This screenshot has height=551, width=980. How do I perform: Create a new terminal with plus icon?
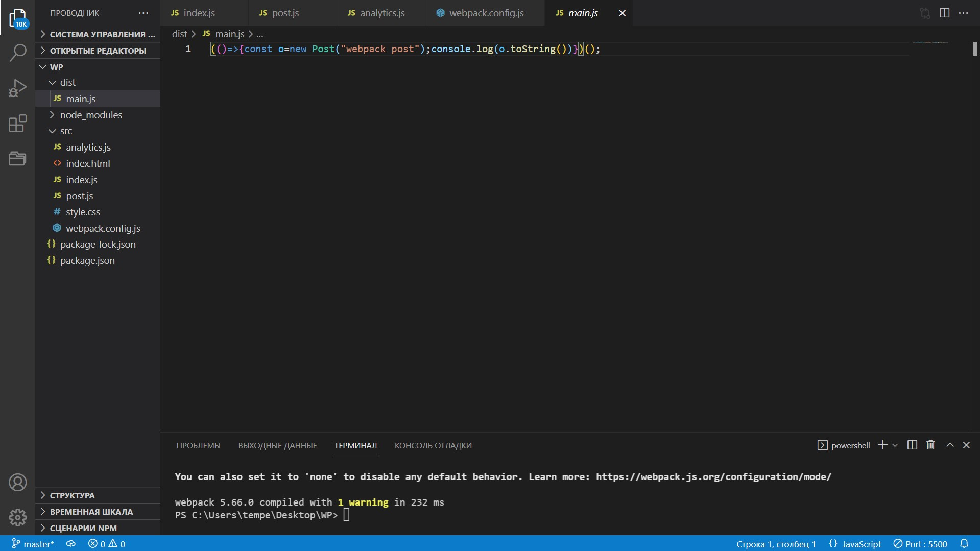882,445
